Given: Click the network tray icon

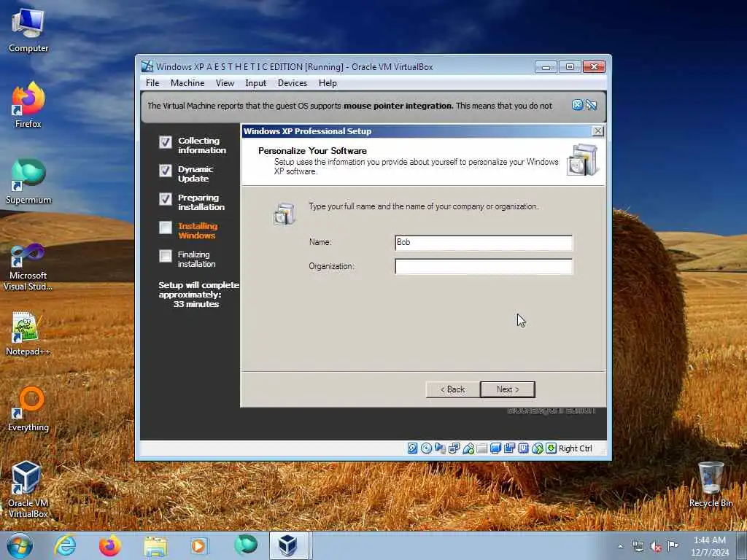Looking at the screenshot, I should click(638, 546).
